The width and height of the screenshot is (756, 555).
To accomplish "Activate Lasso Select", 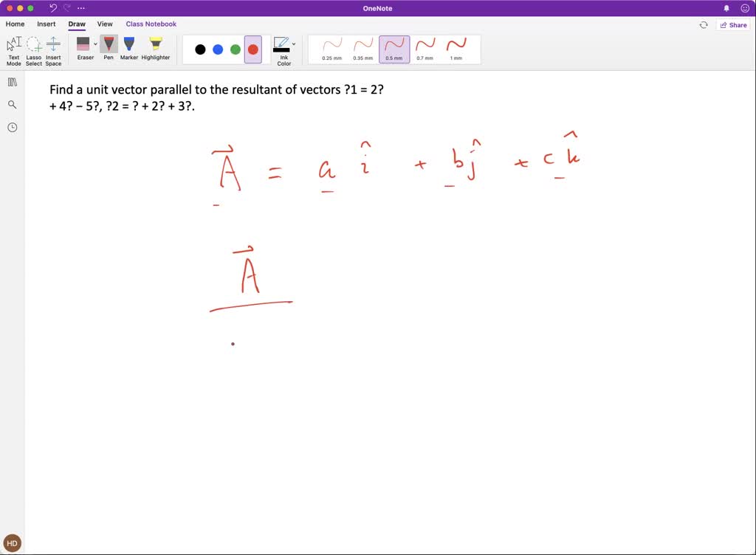I will [33, 48].
